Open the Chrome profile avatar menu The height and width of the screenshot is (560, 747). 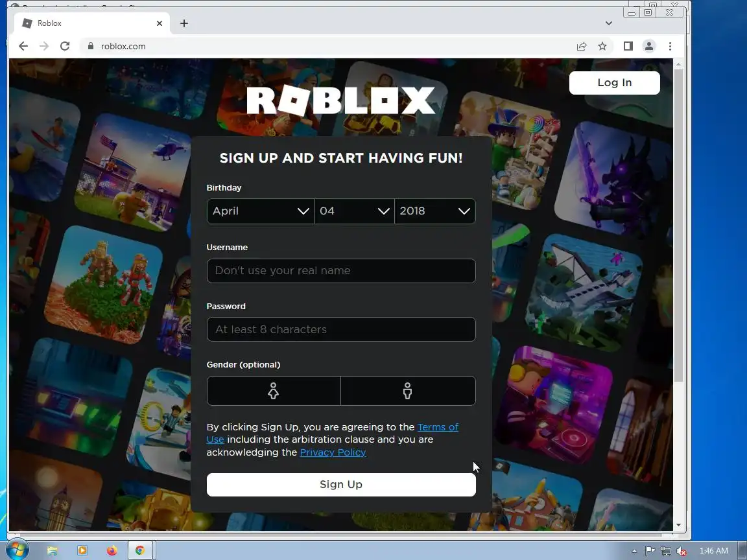pos(649,46)
